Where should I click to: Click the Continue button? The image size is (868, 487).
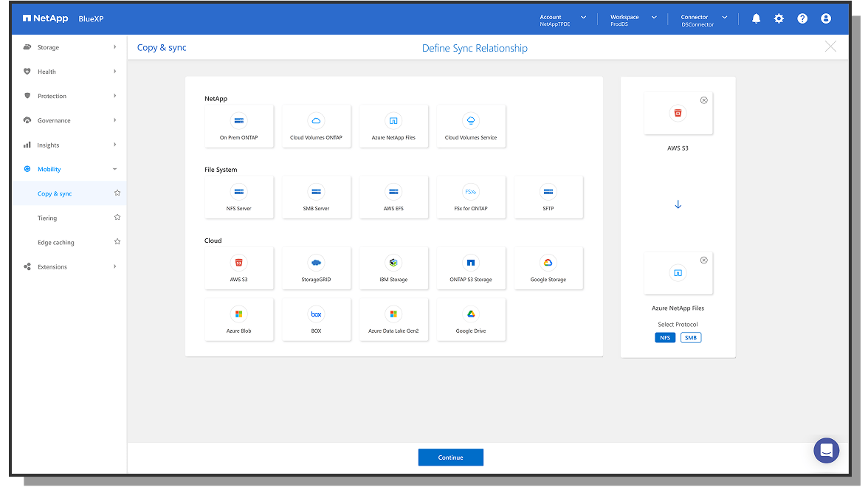(450, 457)
